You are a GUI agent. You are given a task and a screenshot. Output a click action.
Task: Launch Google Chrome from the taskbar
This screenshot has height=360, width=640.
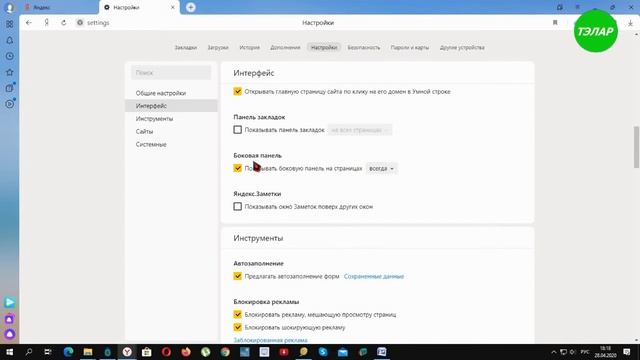pos(225,352)
